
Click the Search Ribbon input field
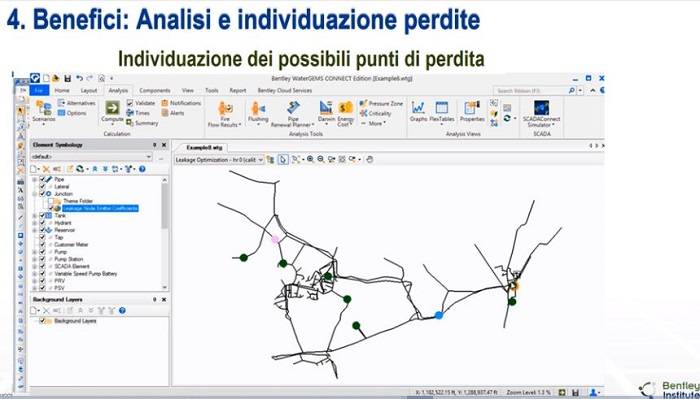(532, 91)
